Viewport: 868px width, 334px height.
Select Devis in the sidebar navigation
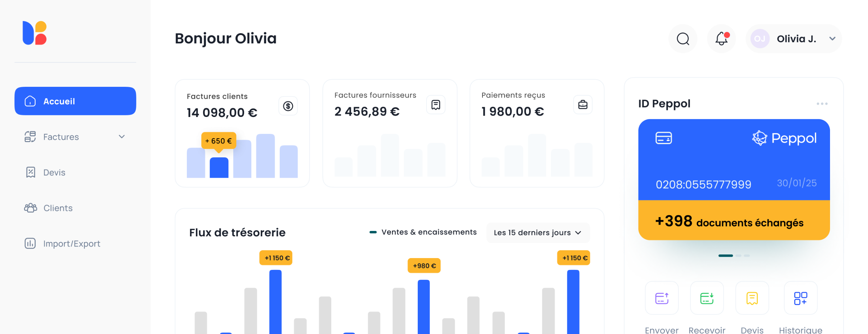point(54,172)
